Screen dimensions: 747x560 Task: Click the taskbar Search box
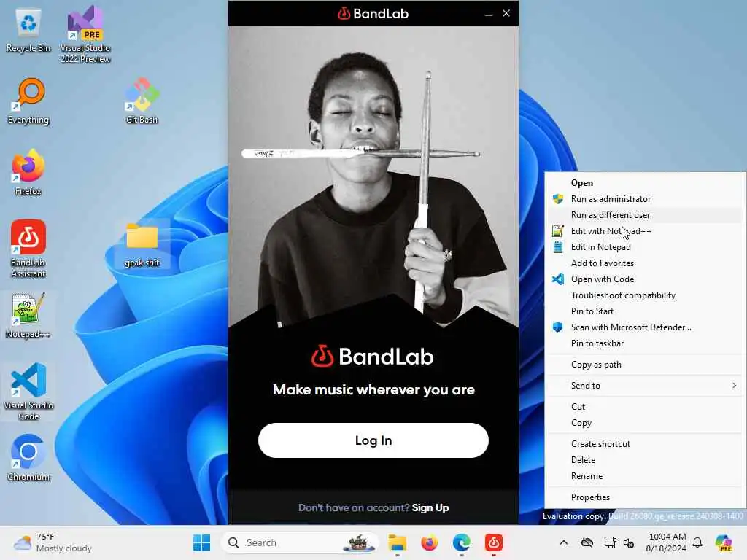point(300,542)
